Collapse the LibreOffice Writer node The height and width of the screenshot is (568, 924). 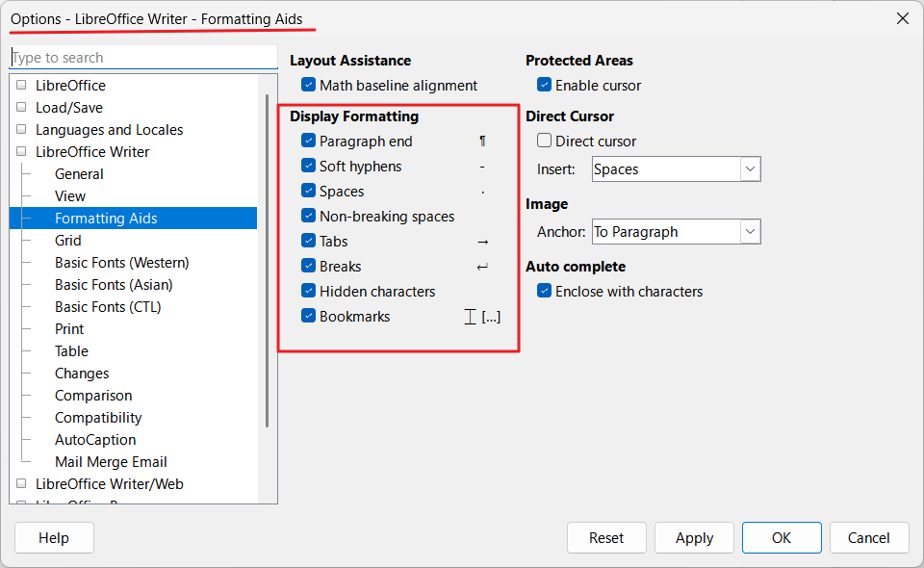(21, 151)
